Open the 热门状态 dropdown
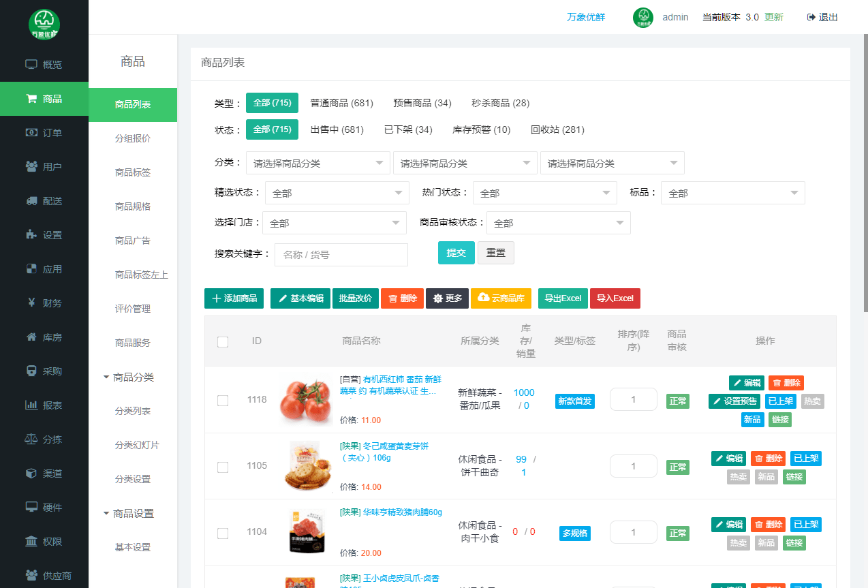Screen dimensions: 868x588 tap(545, 193)
